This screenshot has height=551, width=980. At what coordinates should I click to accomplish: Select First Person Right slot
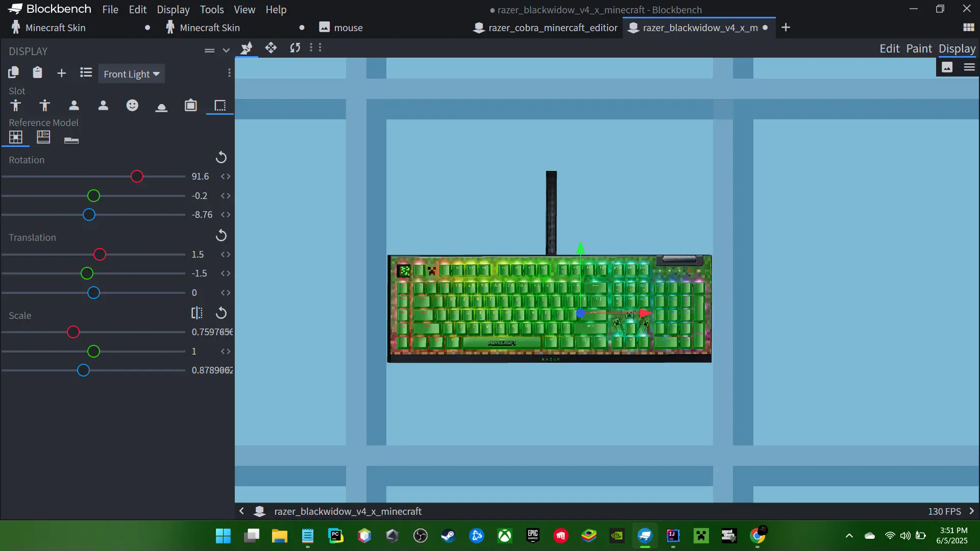pyautogui.click(x=74, y=106)
